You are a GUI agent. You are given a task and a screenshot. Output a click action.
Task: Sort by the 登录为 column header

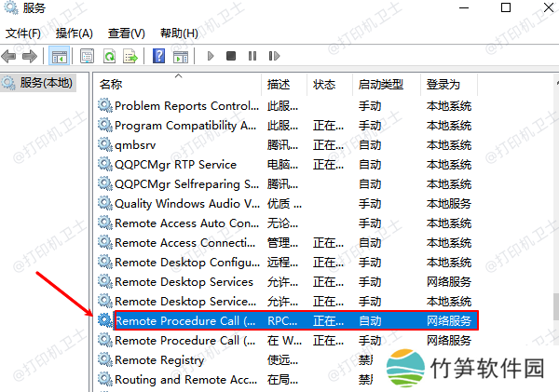click(443, 84)
